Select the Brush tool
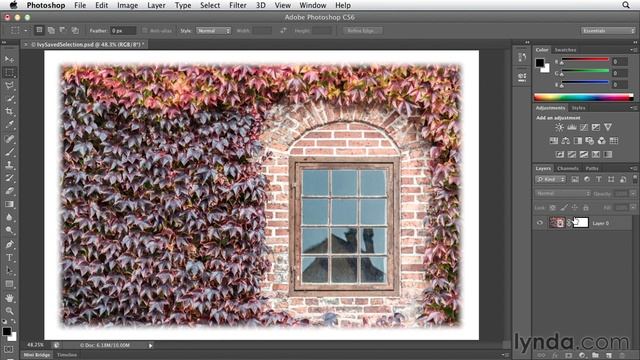The width and height of the screenshot is (640, 360). coord(9,152)
